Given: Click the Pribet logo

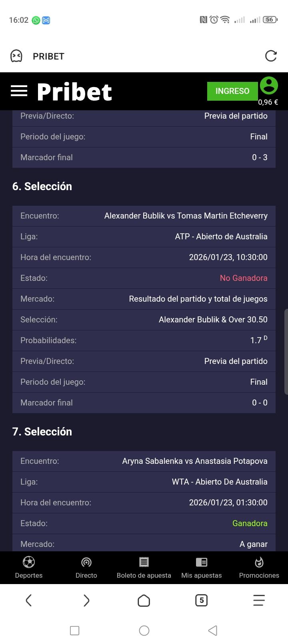Looking at the screenshot, I should pyautogui.click(x=74, y=92).
